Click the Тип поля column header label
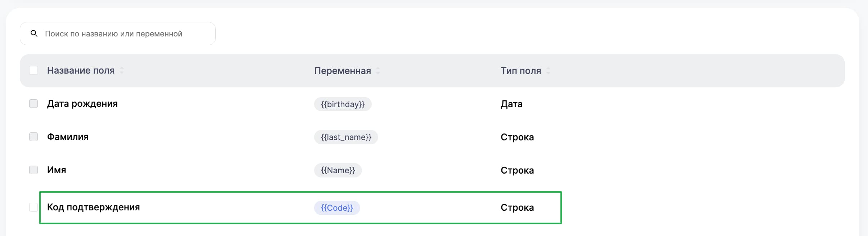The image size is (868, 236). coord(520,71)
